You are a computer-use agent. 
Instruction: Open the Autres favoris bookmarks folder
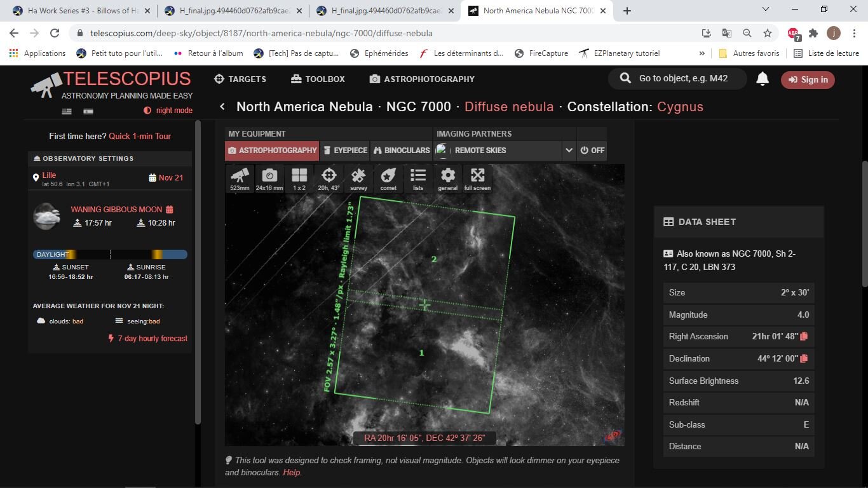pos(749,53)
